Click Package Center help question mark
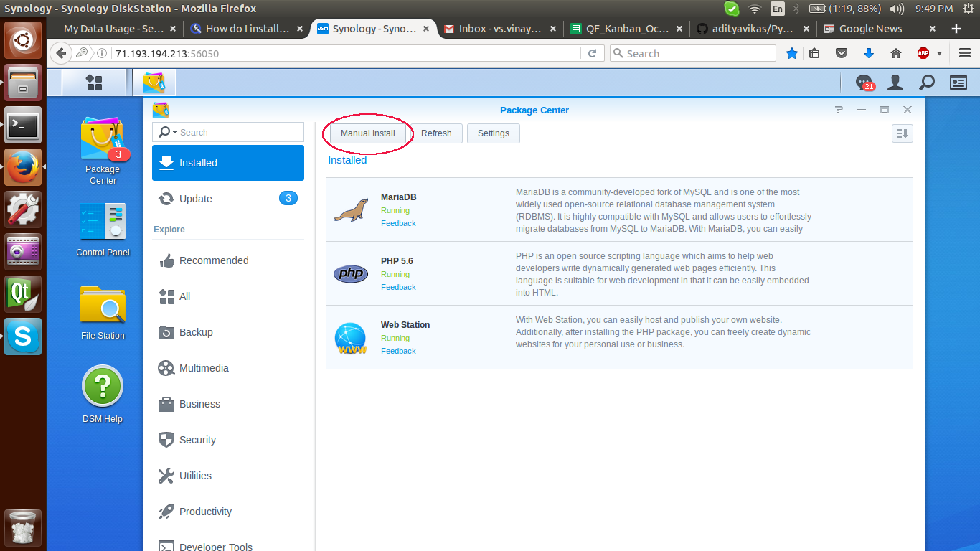The width and height of the screenshot is (980, 551). [839, 110]
